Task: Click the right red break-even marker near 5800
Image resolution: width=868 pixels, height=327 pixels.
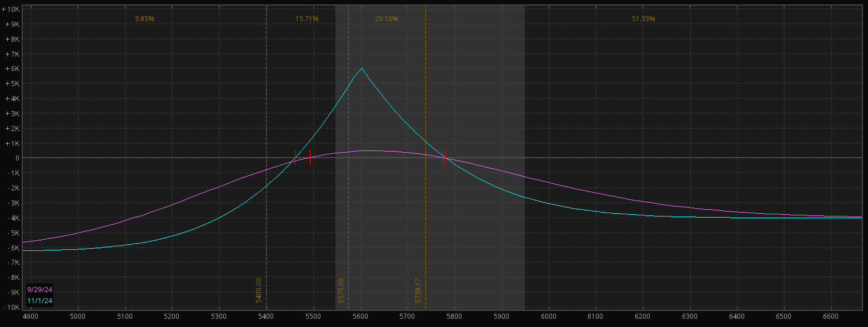Action: [445, 158]
